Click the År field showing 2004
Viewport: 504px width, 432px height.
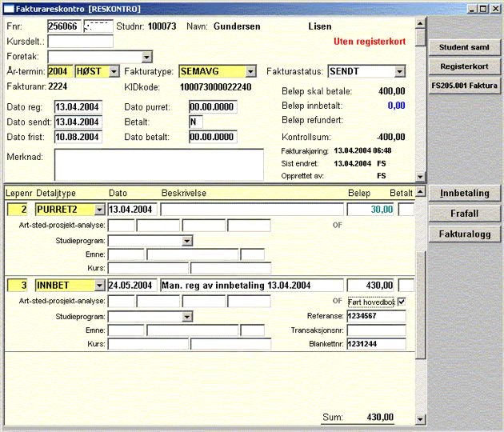click(x=60, y=71)
